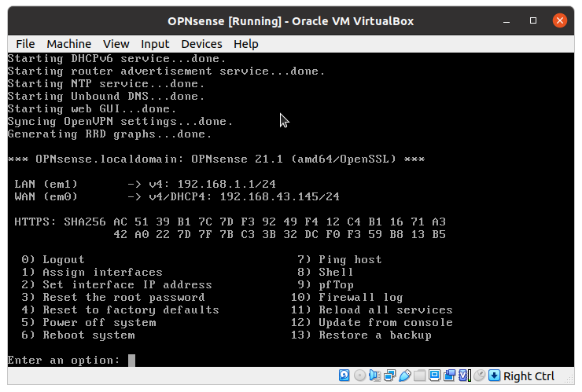
Task: Click the LAN address 192.168.1.1/24
Action: click(x=227, y=184)
